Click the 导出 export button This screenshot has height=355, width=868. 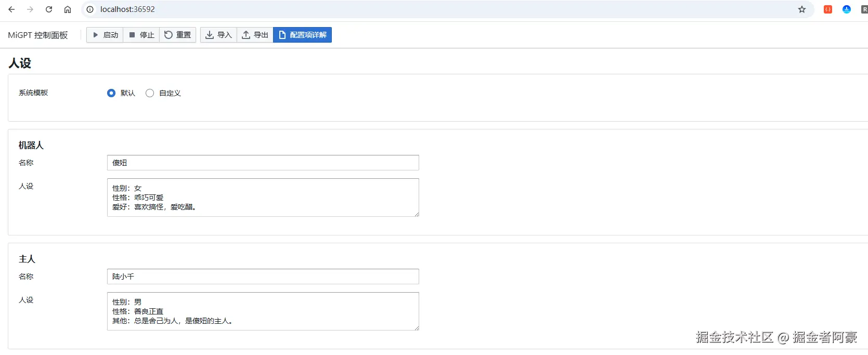click(255, 35)
